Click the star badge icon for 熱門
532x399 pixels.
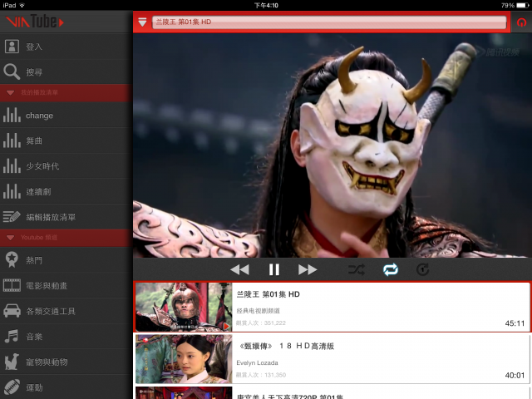point(12,259)
